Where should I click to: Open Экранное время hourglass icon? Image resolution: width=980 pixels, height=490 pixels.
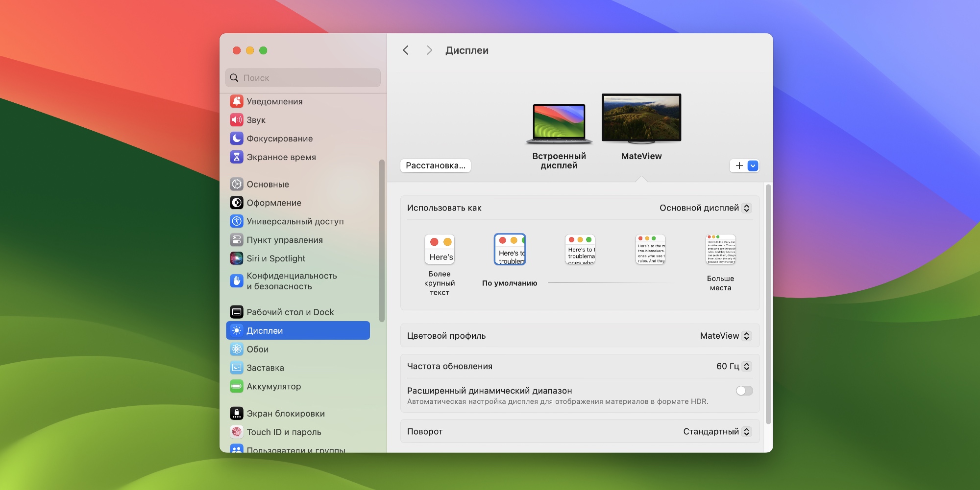click(x=237, y=157)
